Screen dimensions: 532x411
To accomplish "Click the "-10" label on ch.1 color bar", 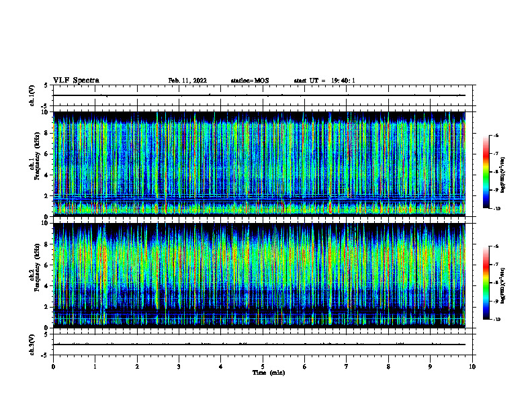I will pyautogui.click(x=496, y=209).
